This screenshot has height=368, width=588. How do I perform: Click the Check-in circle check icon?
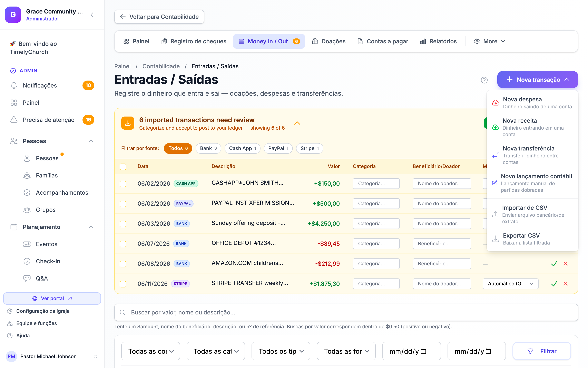(27, 261)
